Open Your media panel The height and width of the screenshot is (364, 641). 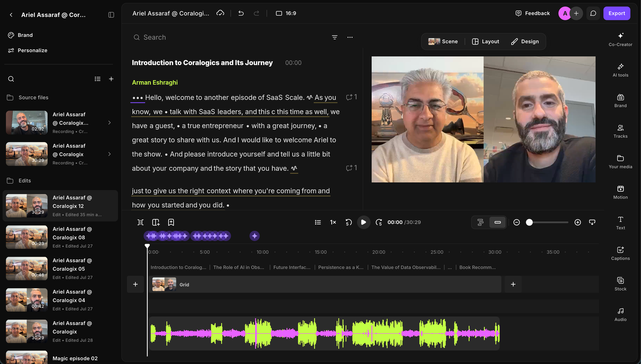(620, 161)
